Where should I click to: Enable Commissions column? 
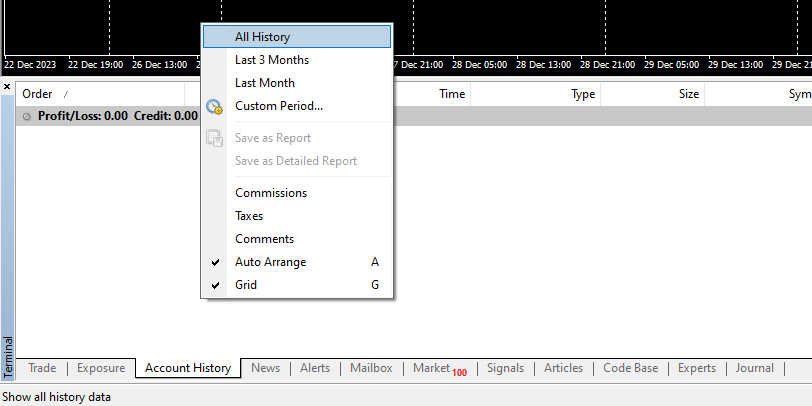pyautogui.click(x=270, y=193)
